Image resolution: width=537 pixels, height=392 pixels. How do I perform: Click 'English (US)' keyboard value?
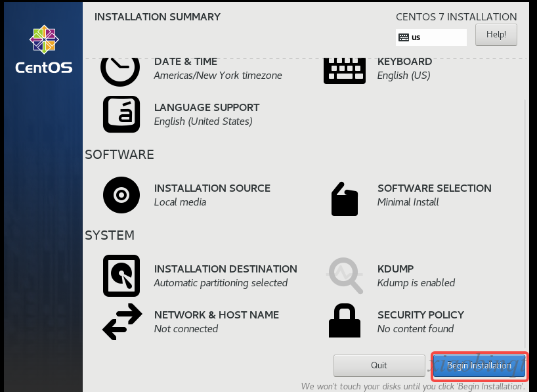tap(404, 76)
